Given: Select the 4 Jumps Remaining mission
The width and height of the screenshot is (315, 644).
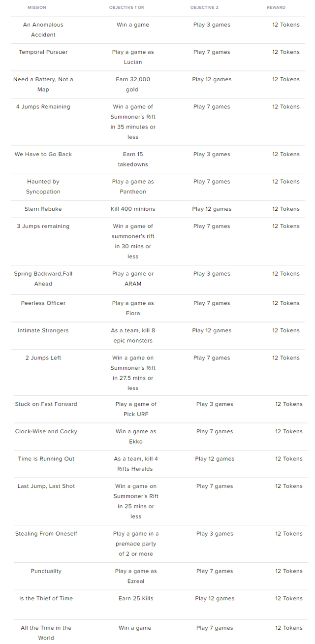Looking at the screenshot, I should coord(43,107).
